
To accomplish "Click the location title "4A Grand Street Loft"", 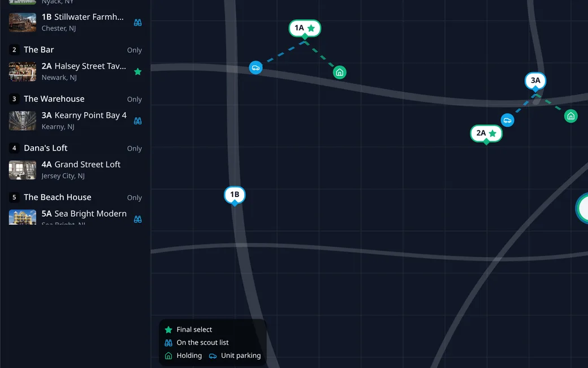I will [x=81, y=165].
